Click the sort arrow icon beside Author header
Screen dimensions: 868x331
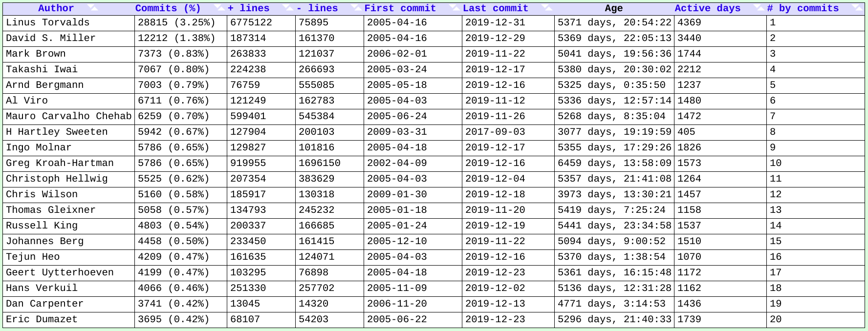(92, 8)
